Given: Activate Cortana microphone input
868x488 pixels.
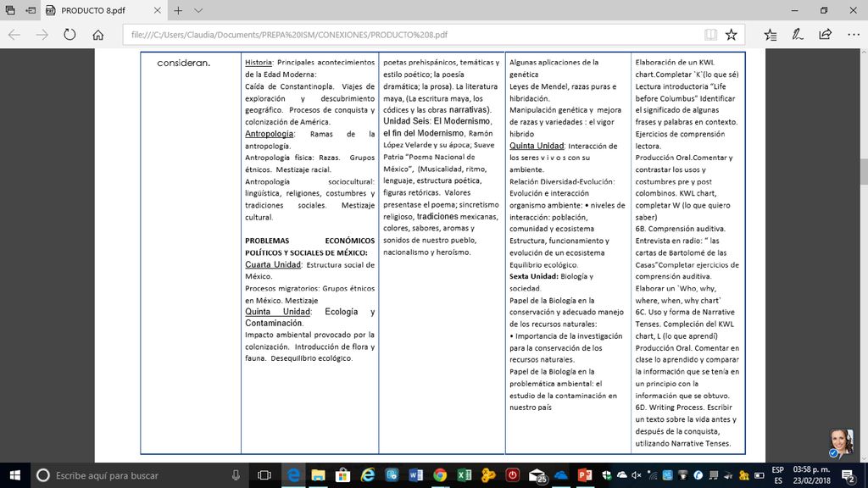Looking at the screenshot, I should [236, 475].
